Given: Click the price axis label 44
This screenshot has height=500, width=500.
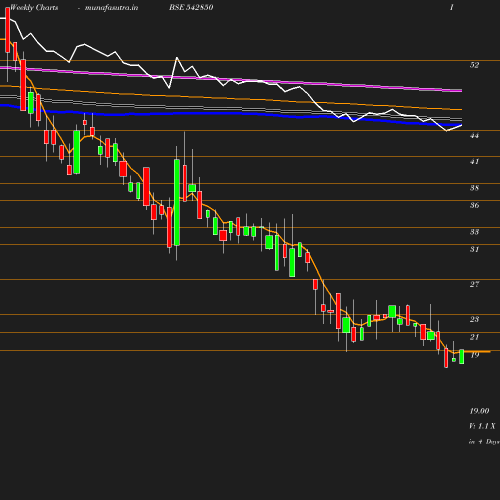Looking at the screenshot, I should [474, 135].
